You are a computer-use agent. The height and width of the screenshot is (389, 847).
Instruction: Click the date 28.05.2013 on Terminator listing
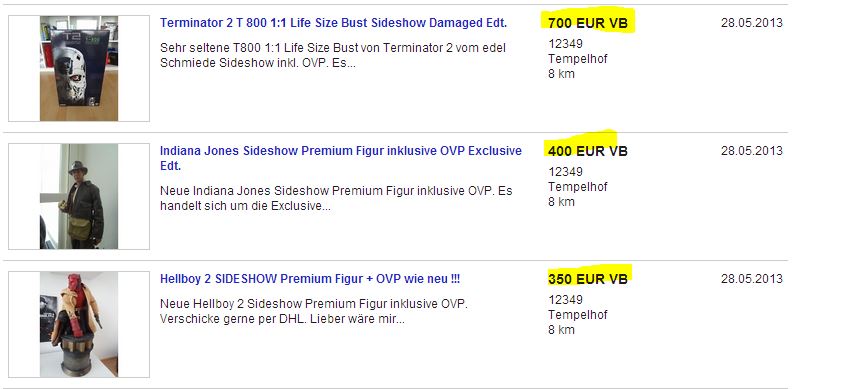pos(751,23)
